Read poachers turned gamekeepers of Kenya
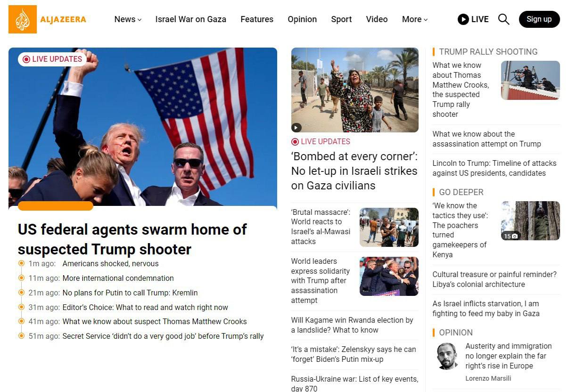The width and height of the screenshot is (584, 392). coord(461,230)
